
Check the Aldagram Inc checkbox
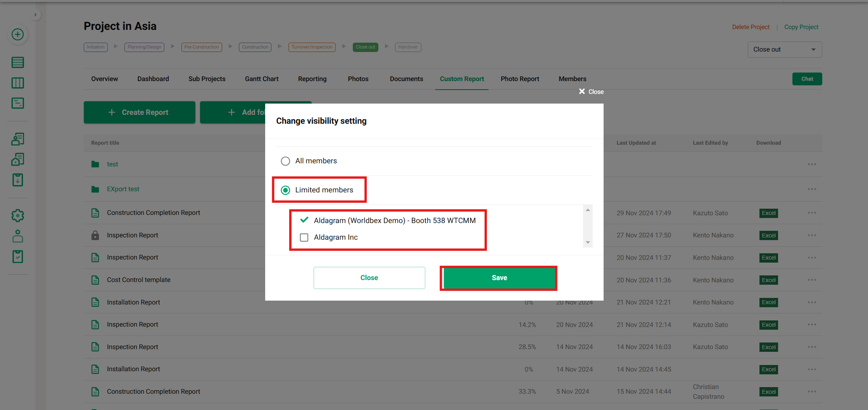pyautogui.click(x=304, y=237)
